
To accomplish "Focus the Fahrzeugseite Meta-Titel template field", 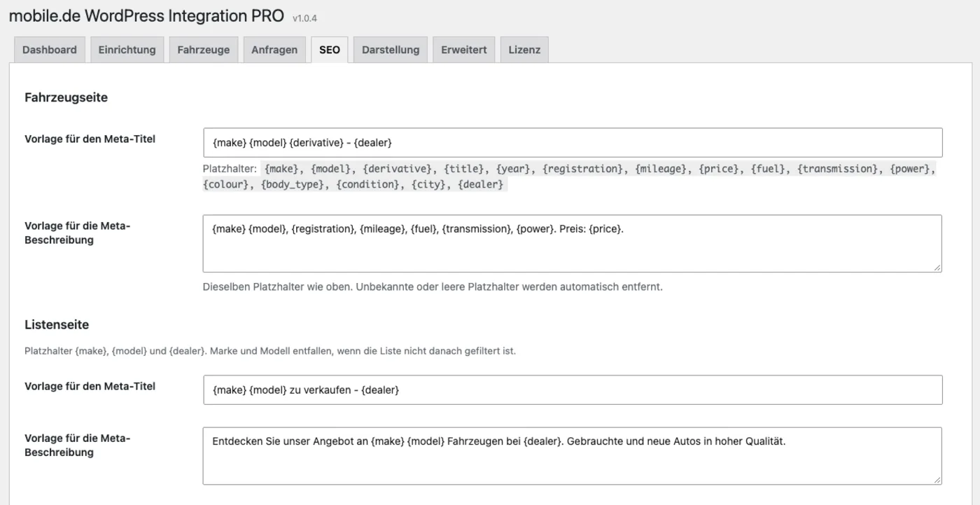I will tap(573, 142).
